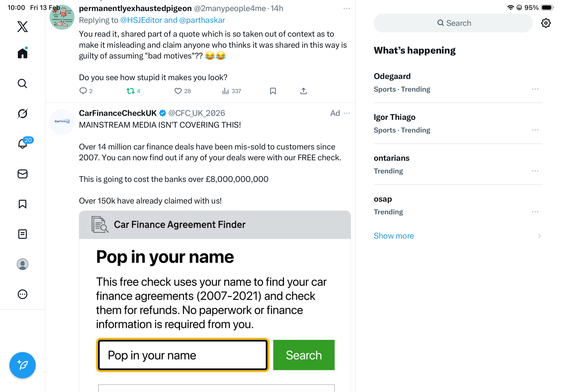Click the compose post button

tap(23, 365)
